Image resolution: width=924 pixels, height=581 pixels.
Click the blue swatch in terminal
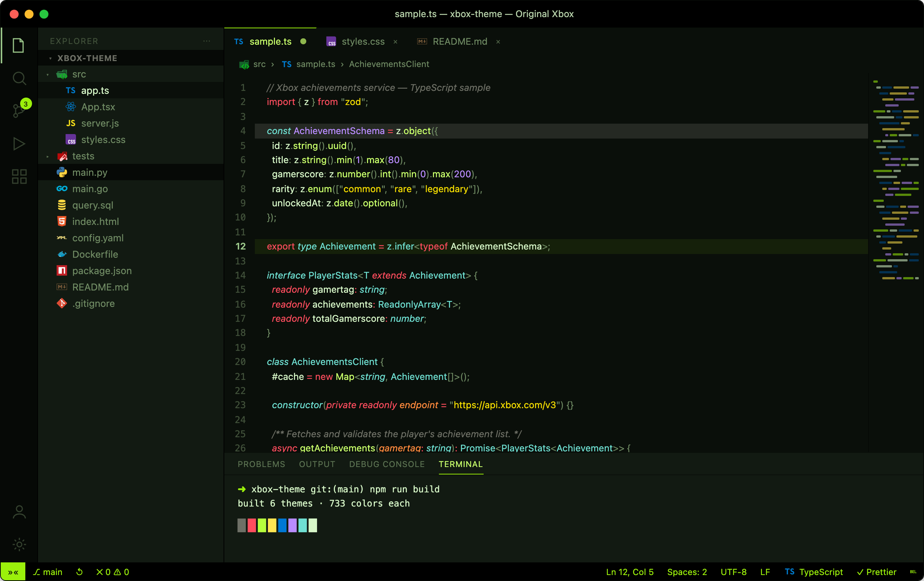(x=282, y=525)
